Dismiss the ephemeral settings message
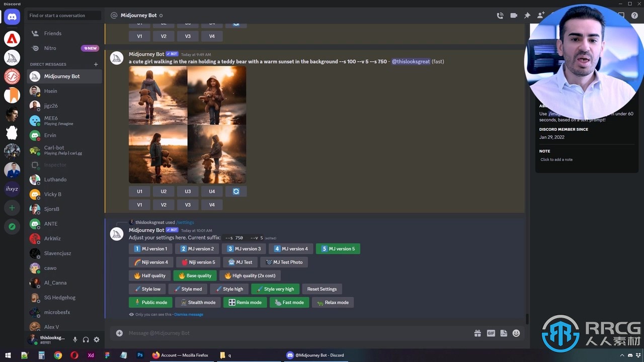The image size is (644, 362). [x=189, y=314]
